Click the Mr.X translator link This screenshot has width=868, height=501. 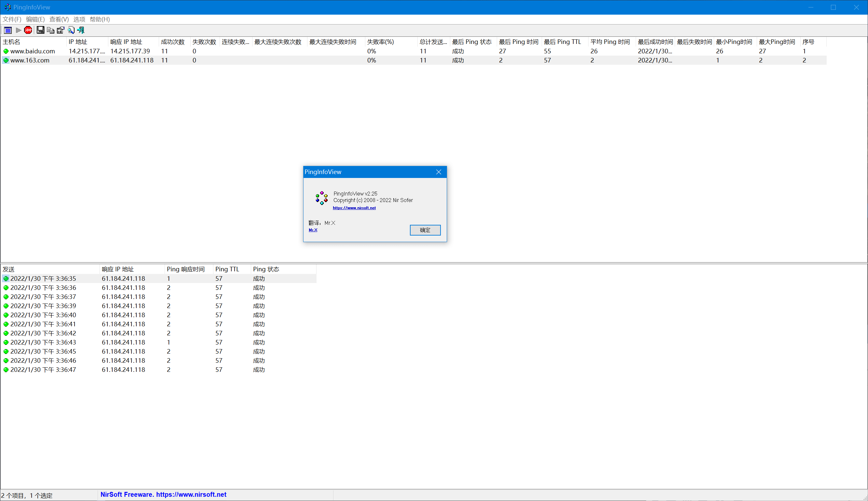pyautogui.click(x=313, y=230)
